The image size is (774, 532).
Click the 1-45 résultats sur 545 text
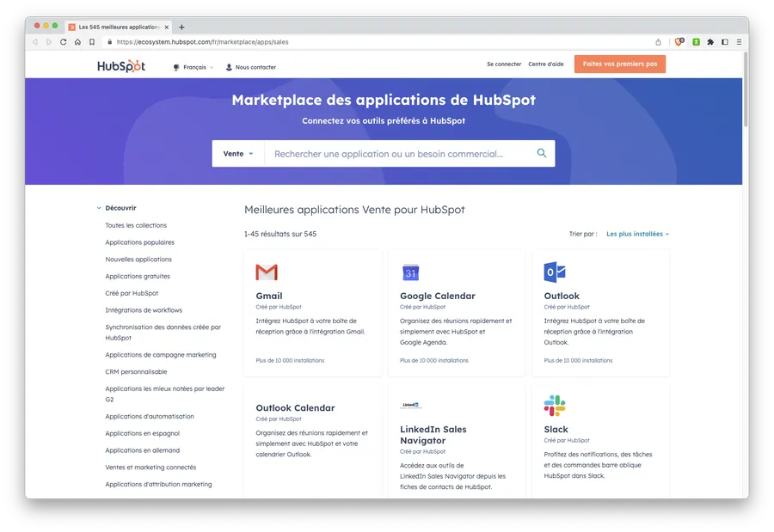click(x=280, y=234)
